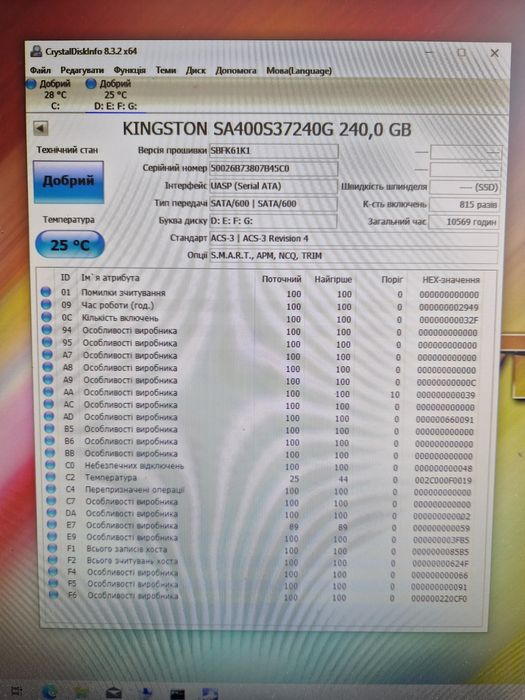Click the 25 °C temperature button

(70, 245)
